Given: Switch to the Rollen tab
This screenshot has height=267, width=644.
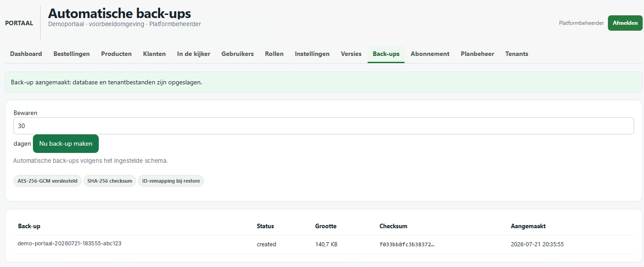Looking at the screenshot, I should pyautogui.click(x=274, y=54).
